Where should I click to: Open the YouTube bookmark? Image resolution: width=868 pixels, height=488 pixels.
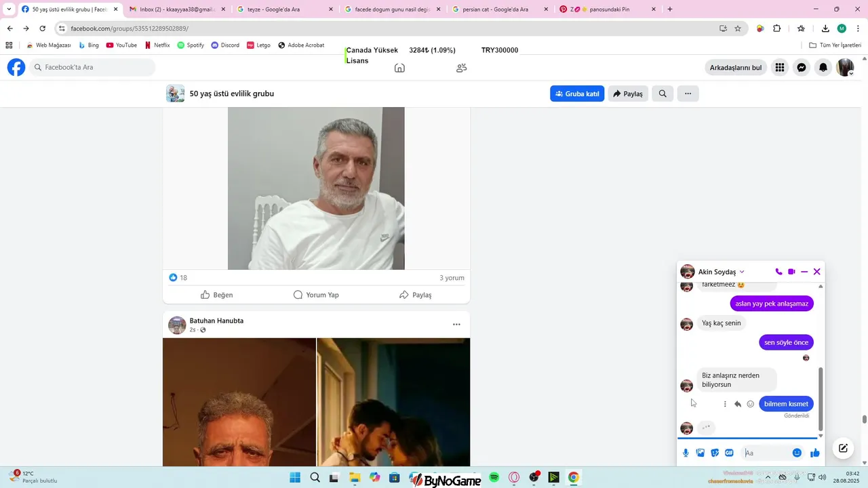coord(121,45)
